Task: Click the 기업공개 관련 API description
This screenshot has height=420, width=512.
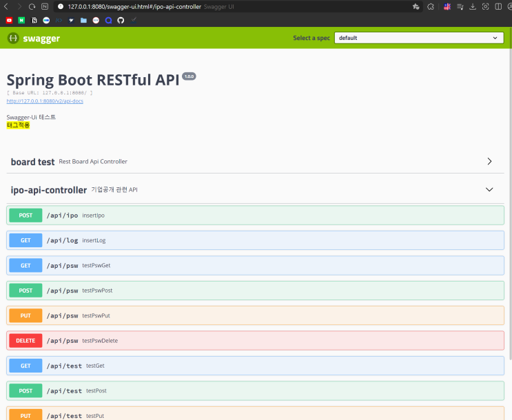Action: [x=114, y=189]
